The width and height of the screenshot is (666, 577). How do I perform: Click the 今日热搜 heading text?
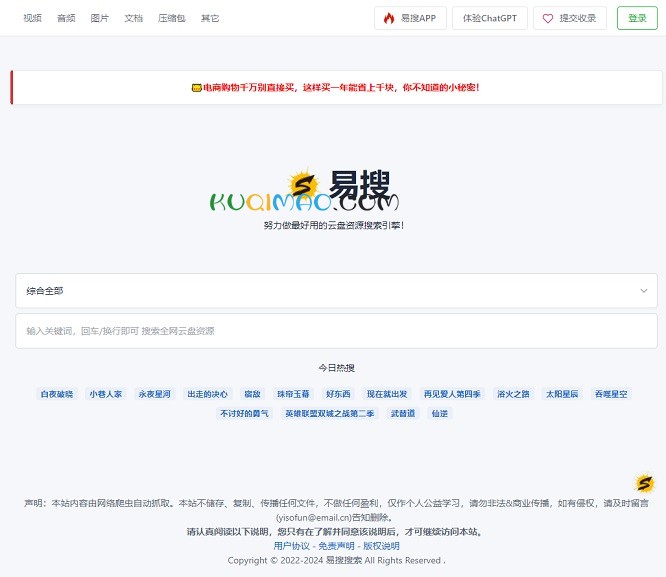tap(336, 368)
